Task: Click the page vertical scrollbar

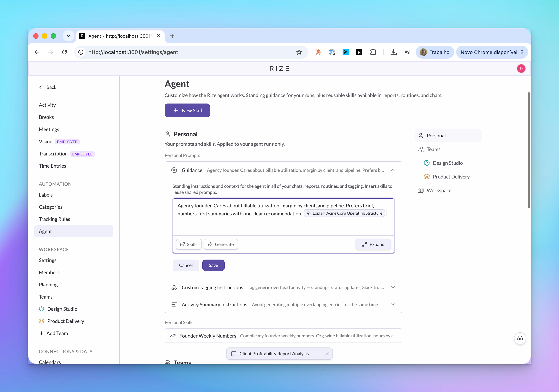Action: pyautogui.click(x=529, y=150)
